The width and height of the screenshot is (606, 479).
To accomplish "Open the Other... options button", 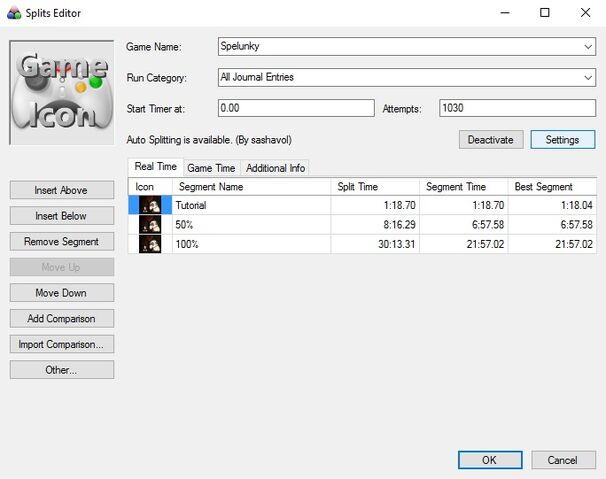I will click(62, 370).
